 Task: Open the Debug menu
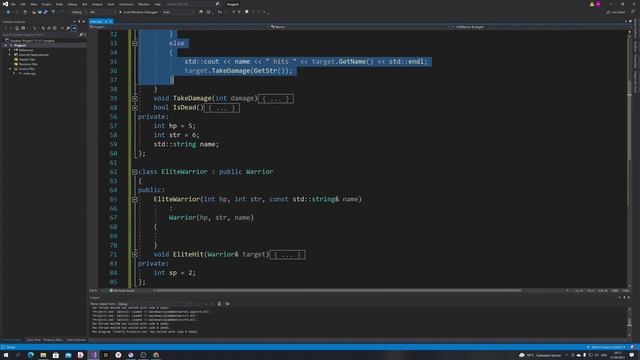[x=72, y=4]
